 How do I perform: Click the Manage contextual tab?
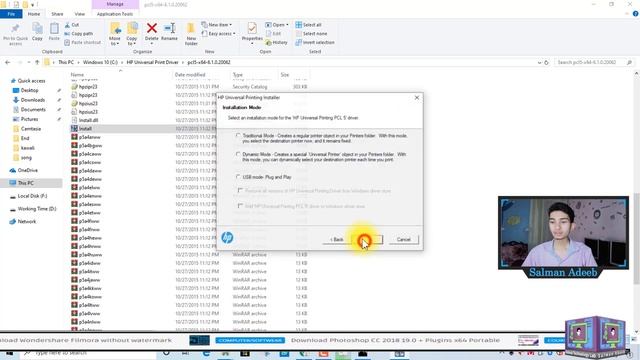click(115, 4)
